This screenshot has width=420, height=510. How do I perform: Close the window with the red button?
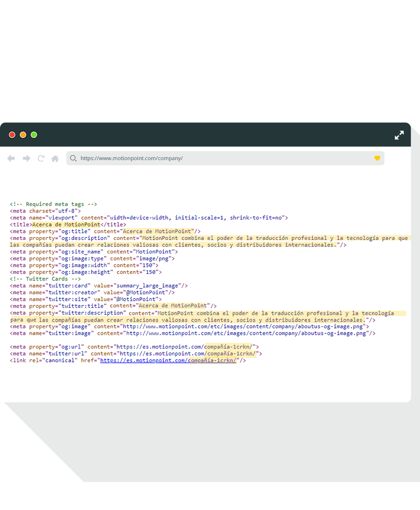pyautogui.click(x=12, y=135)
